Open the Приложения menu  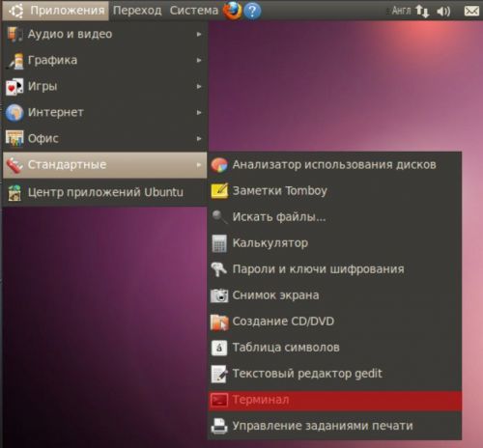[55, 11]
